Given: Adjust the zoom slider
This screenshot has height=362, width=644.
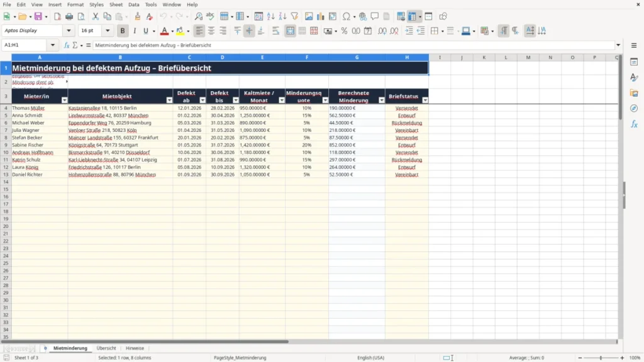Looking at the screenshot, I should (601, 358).
